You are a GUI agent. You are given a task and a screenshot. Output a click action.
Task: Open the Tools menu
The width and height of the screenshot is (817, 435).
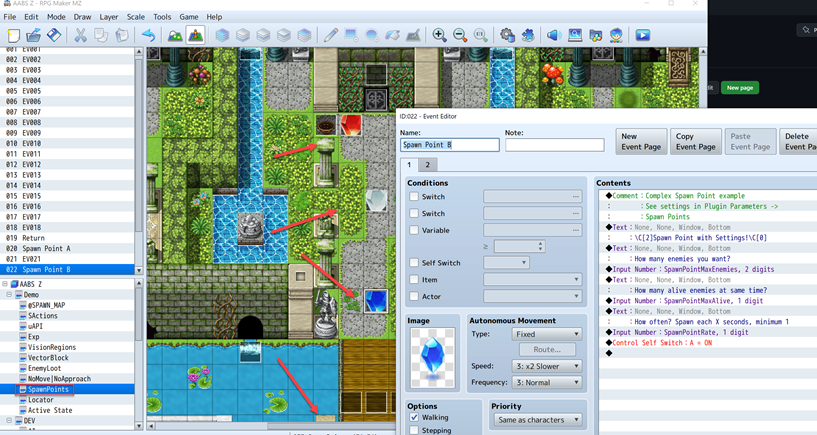(162, 17)
